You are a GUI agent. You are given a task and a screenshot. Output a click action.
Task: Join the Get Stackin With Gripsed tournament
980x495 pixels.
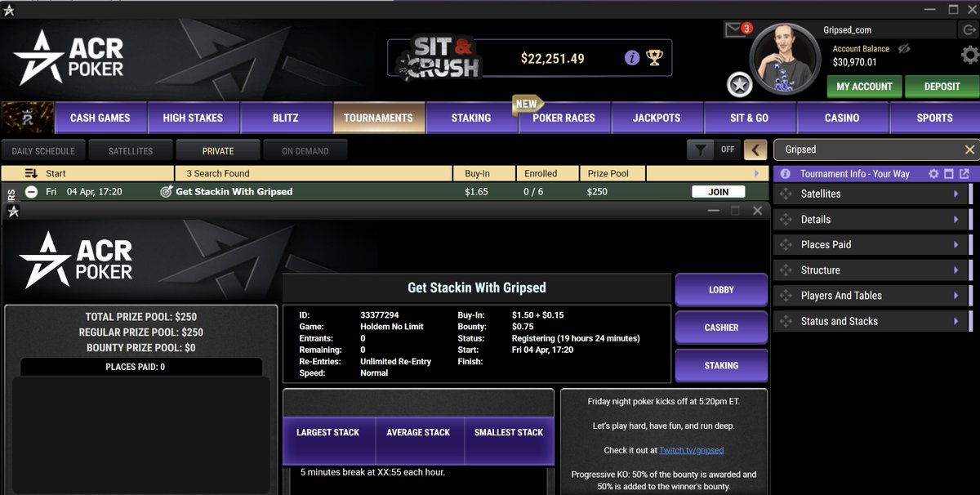(718, 192)
